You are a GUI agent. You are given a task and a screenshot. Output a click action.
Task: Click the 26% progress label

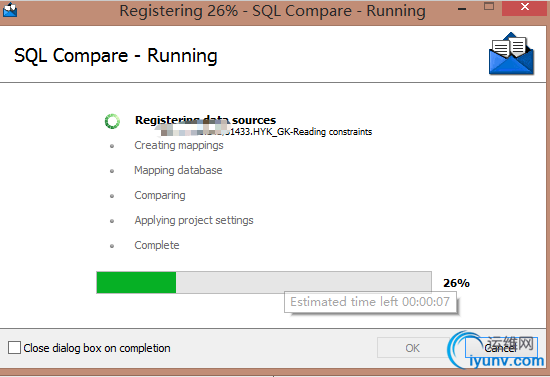(x=456, y=283)
